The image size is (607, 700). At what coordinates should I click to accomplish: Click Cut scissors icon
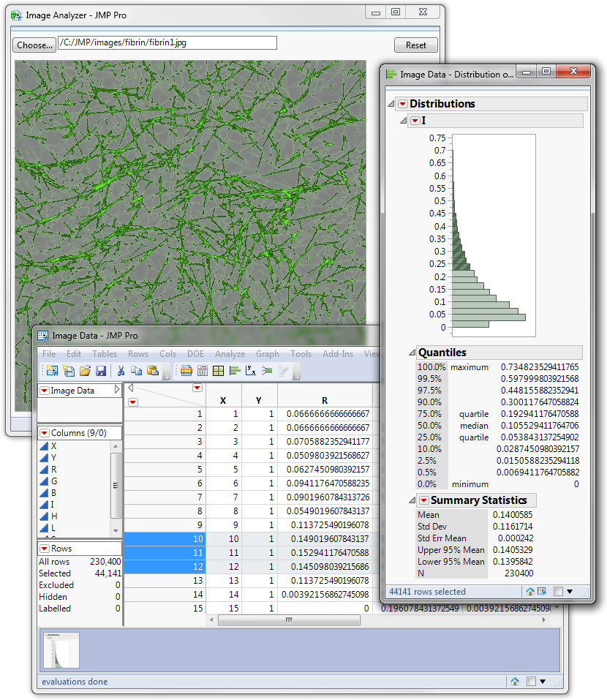(121, 371)
